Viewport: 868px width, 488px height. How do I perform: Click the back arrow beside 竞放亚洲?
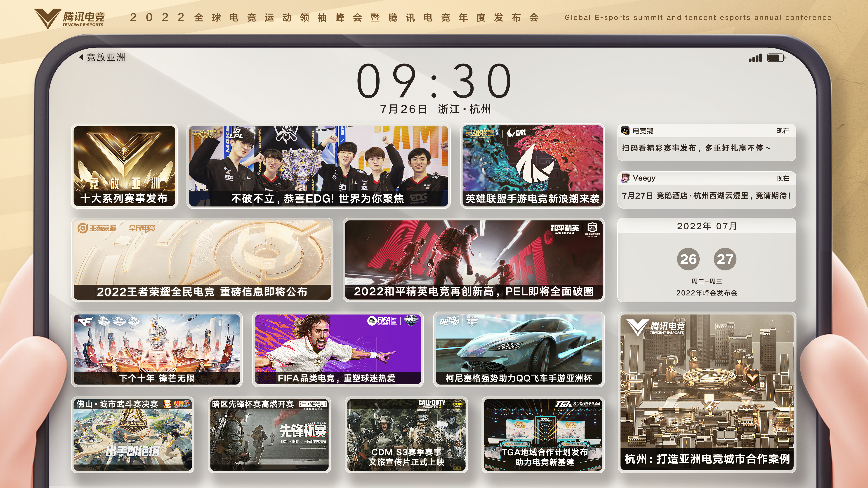[81, 57]
